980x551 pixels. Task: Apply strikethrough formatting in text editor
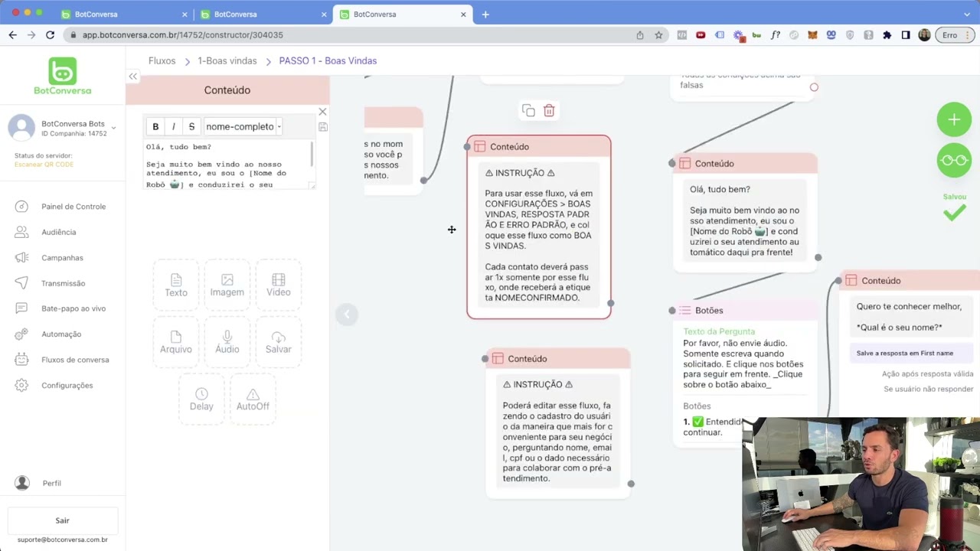pos(191,126)
